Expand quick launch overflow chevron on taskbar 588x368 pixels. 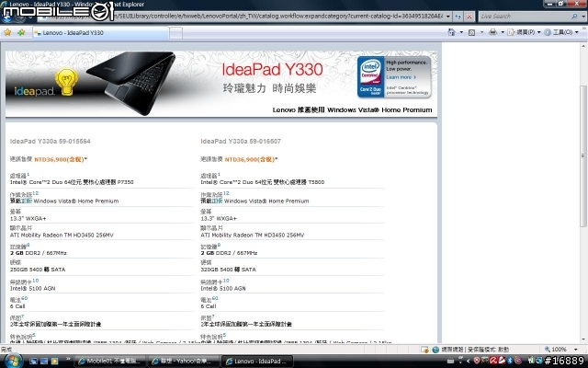click(68, 360)
